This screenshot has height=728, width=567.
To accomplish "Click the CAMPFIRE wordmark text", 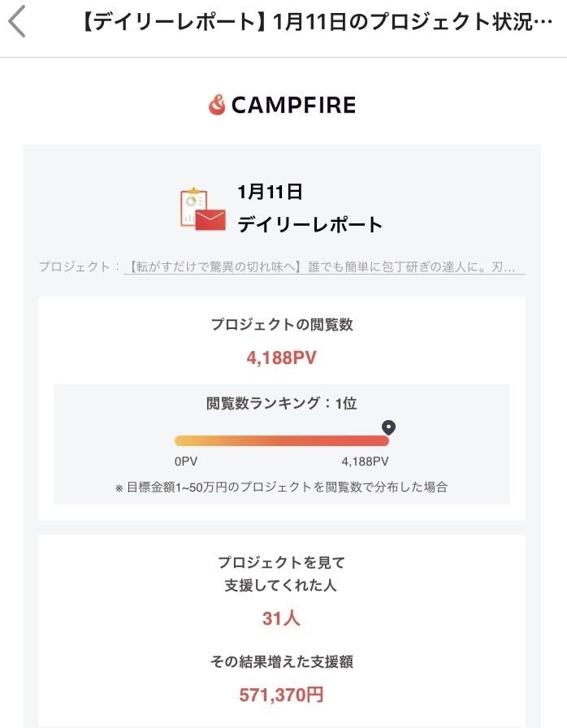I will (292, 105).
